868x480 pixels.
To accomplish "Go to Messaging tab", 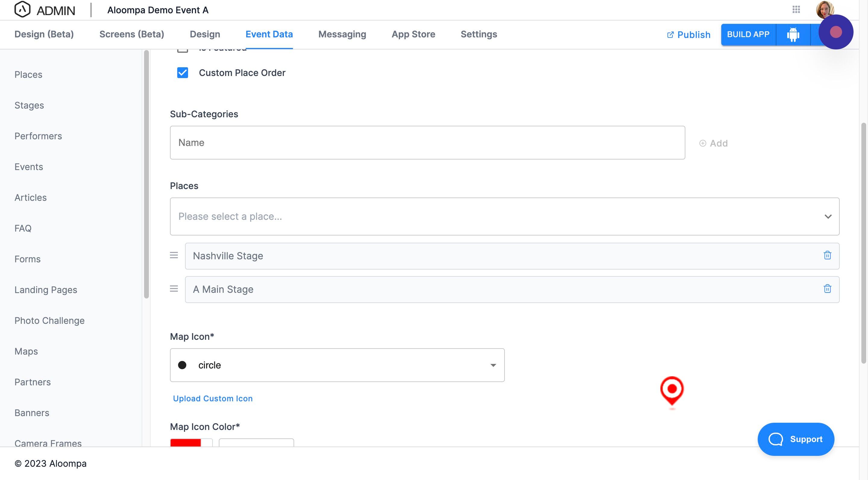I will (342, 34).
